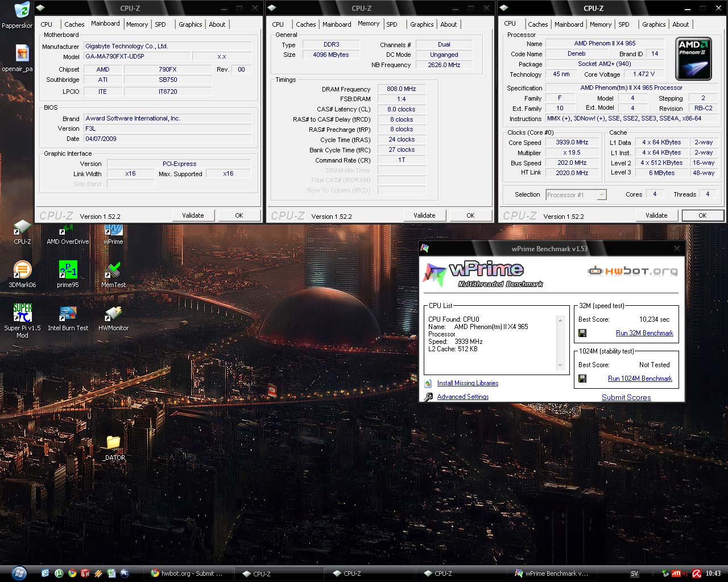Open Graphics tab in Mainboard window

190,24
